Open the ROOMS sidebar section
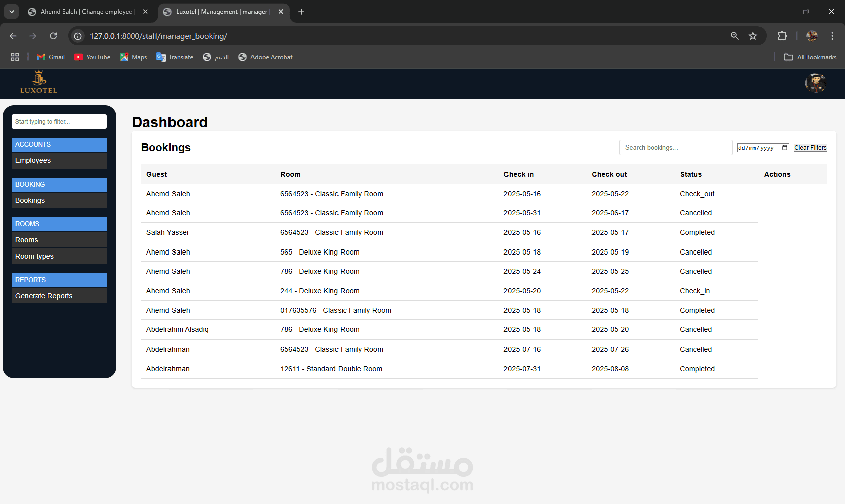The image size is (845, 504). [x=59, y=224]
